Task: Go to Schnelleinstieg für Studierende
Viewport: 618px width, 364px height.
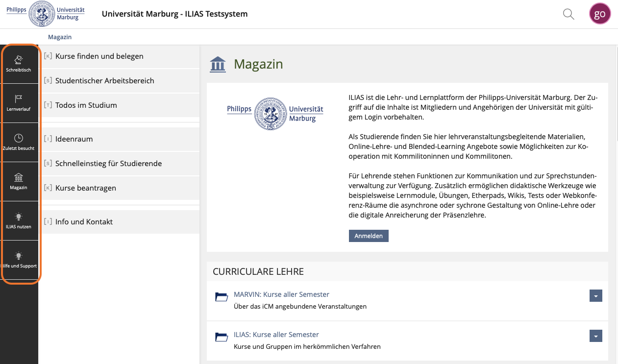Action: (x=108, y=164)
